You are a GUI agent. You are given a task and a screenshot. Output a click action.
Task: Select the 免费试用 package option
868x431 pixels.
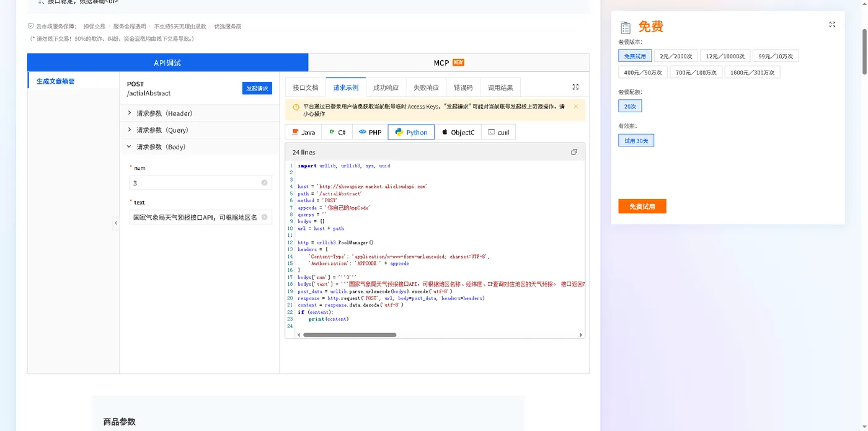point(635,56)
